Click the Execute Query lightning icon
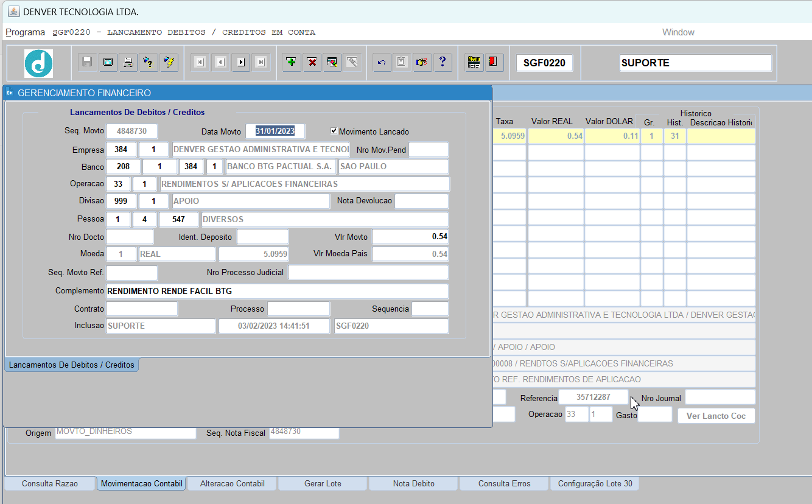 point(169,62)
